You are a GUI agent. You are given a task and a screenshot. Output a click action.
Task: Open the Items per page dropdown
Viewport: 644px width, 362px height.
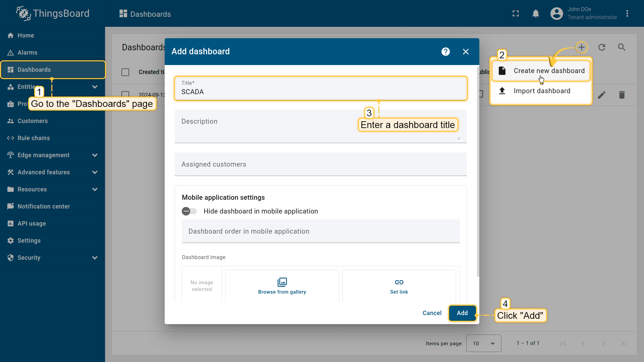[483, 343]
